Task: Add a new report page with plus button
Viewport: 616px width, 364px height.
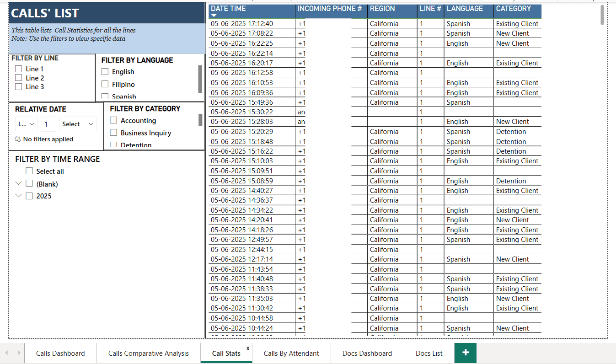Action: click(465, 353)
